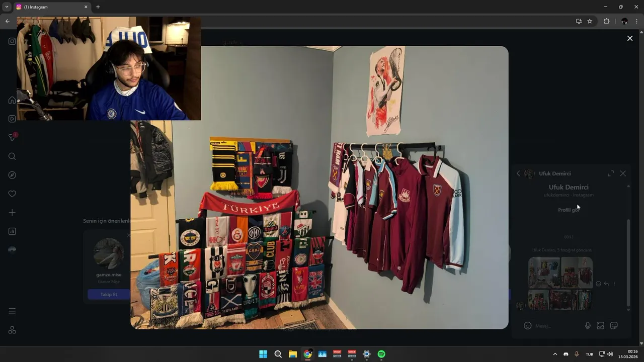Open the Meta apps icon at sidebar bottom
The image size is (644, 362).
pyautogui.click(x=12, y=330)
